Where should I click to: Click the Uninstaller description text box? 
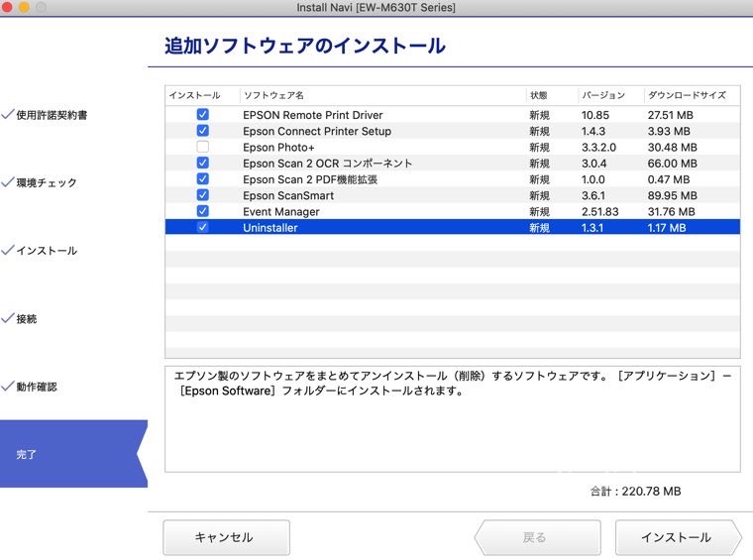pyautogui.click(x=453, y=419)
